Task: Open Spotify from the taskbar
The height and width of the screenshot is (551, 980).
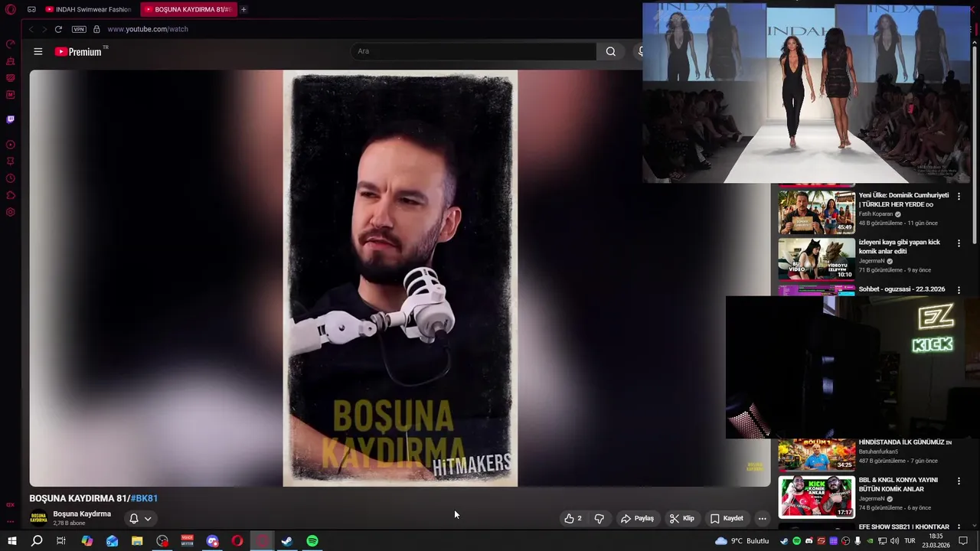Action: pyautogui.click(x=312, y=541)
